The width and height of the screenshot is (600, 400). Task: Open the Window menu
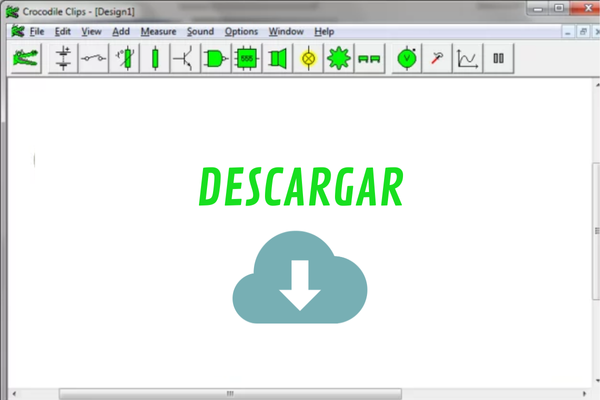pyautogui.click(x=286, y=31)
